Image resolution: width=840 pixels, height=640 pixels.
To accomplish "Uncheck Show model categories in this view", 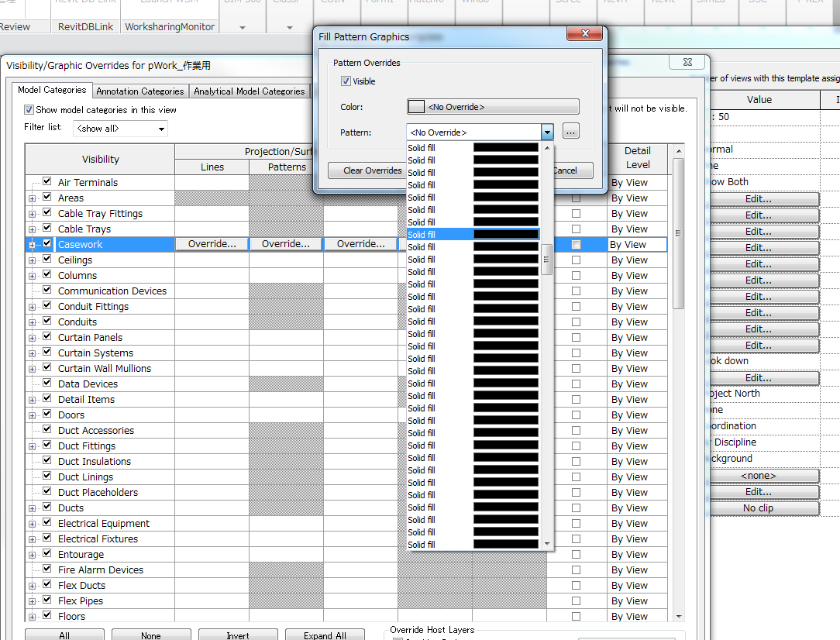I will 29,108.
